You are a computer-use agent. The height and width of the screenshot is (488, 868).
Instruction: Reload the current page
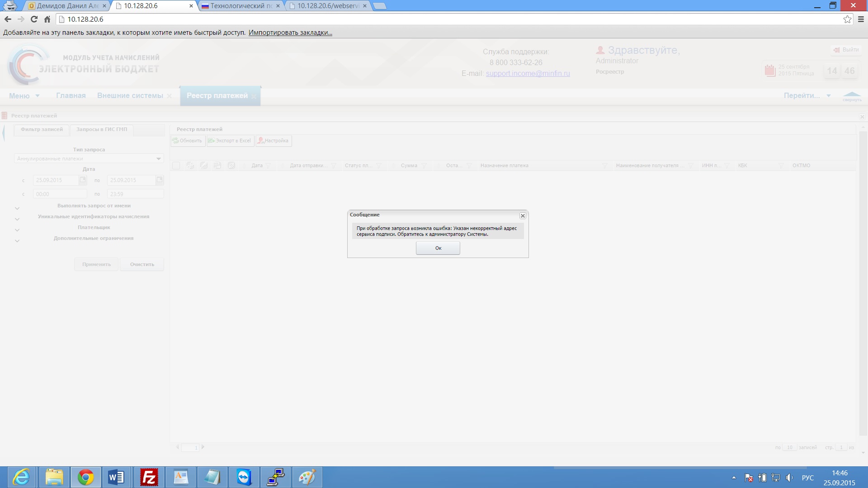click(x=34, y=19)
